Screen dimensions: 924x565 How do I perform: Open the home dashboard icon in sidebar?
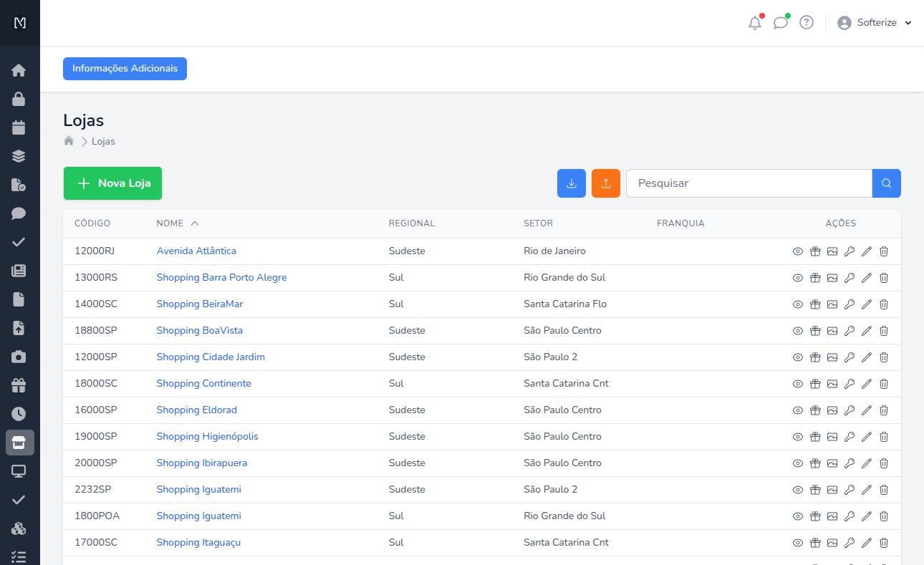19,69
